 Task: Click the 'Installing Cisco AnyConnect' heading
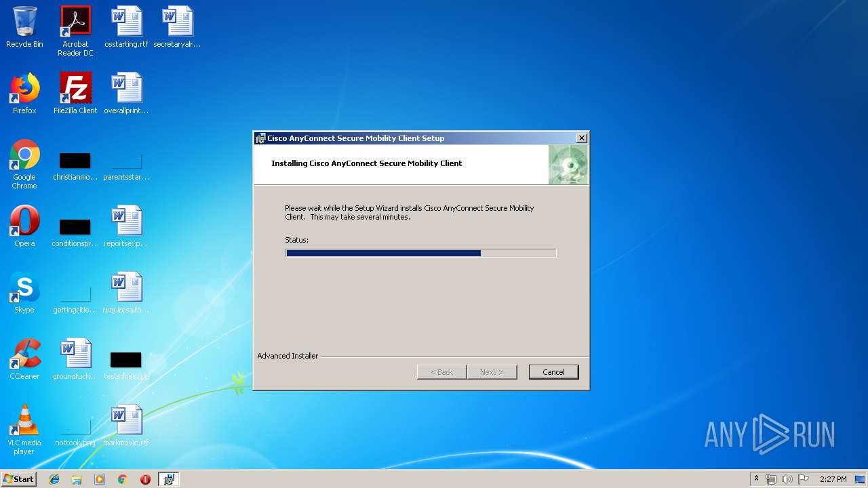pyautogui.click(x=367, y=163)
